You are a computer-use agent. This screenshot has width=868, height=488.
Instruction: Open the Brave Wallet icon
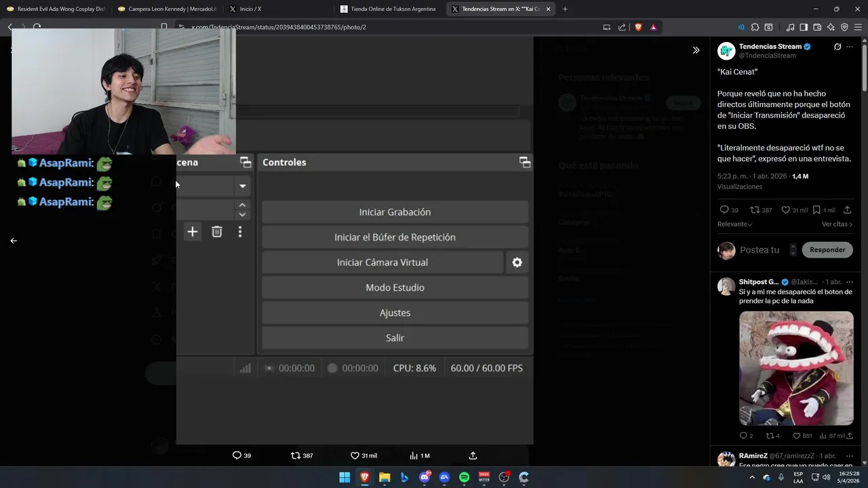817,27
